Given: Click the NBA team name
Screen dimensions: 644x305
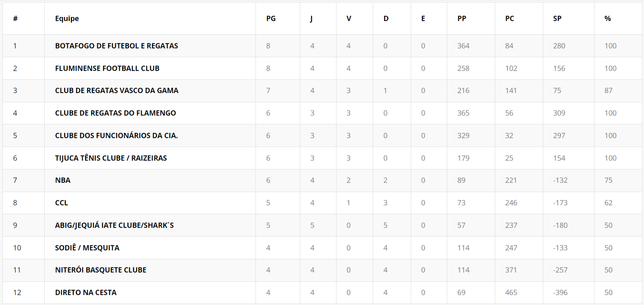Looking at the screenshot, I should coord(63,180).
